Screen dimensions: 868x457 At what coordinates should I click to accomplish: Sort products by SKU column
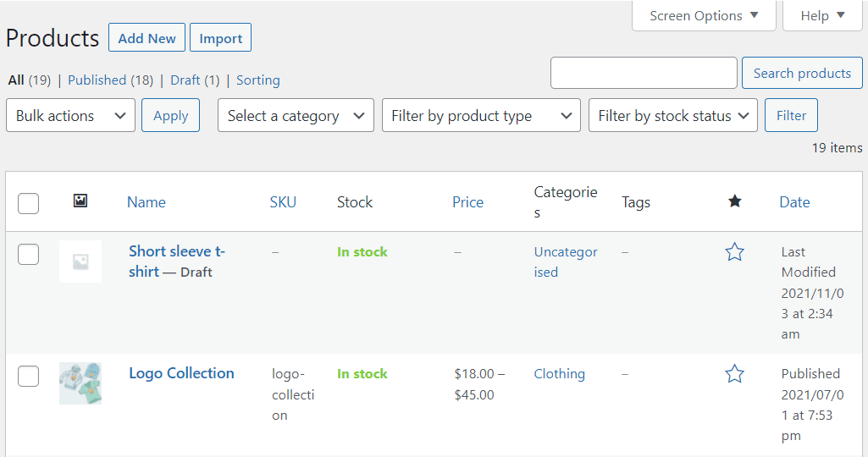(283, 202)
